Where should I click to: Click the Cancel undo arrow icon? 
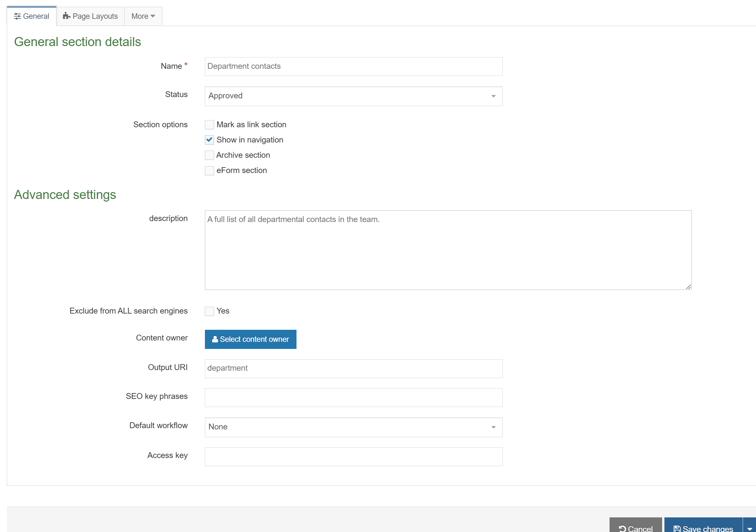622,528
